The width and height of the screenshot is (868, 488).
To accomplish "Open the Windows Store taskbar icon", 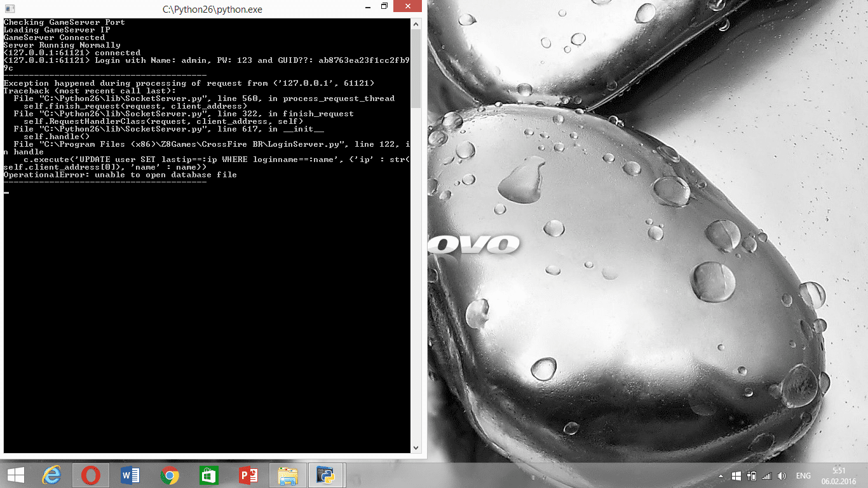I will point(209,475).
